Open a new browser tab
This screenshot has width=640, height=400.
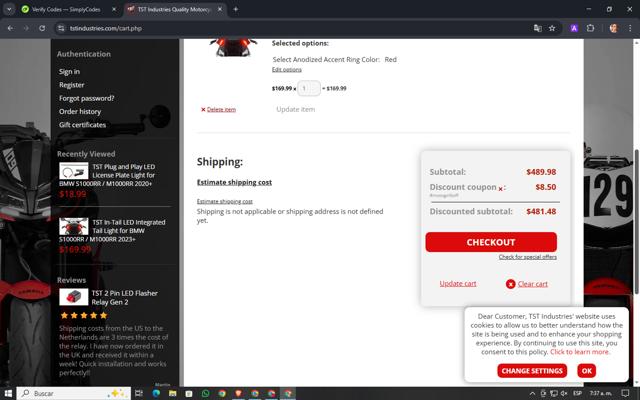[x=236, y=9]
